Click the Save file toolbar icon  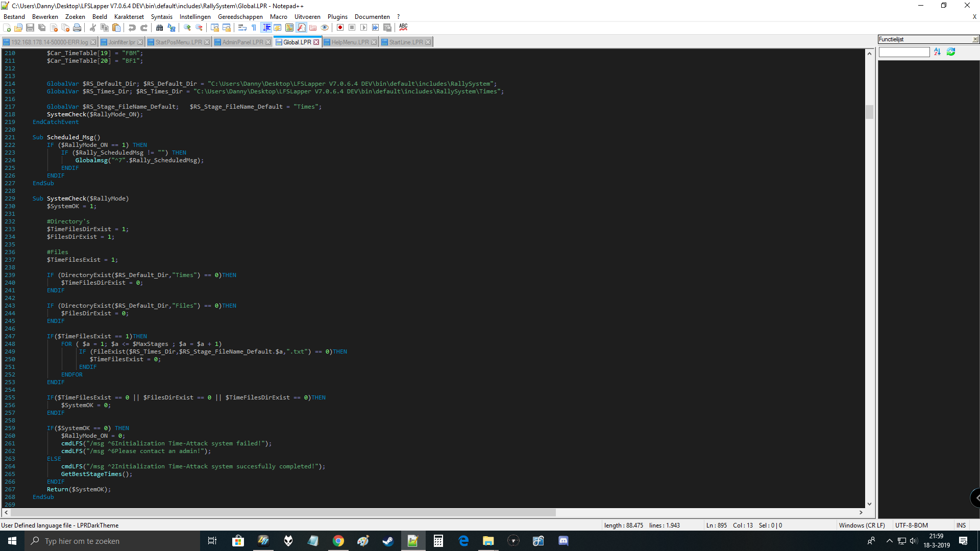coord(30,28)
